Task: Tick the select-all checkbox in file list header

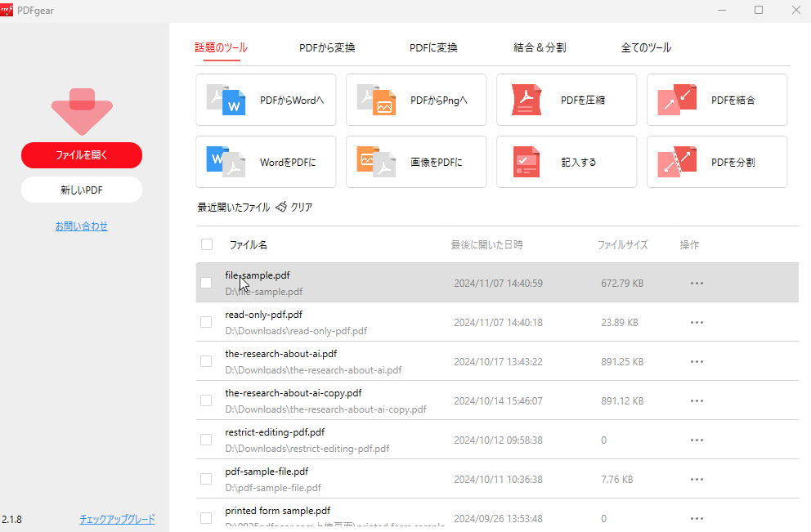Action: (207, 244)
